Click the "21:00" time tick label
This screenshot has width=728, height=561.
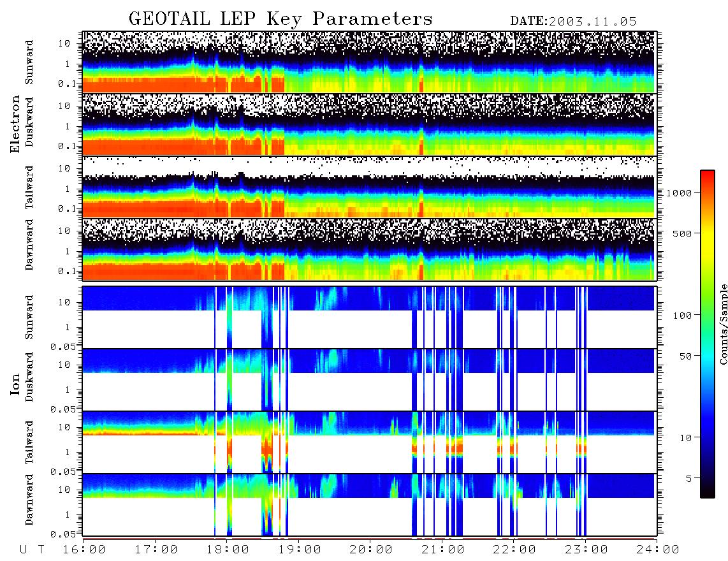[443, 550]
